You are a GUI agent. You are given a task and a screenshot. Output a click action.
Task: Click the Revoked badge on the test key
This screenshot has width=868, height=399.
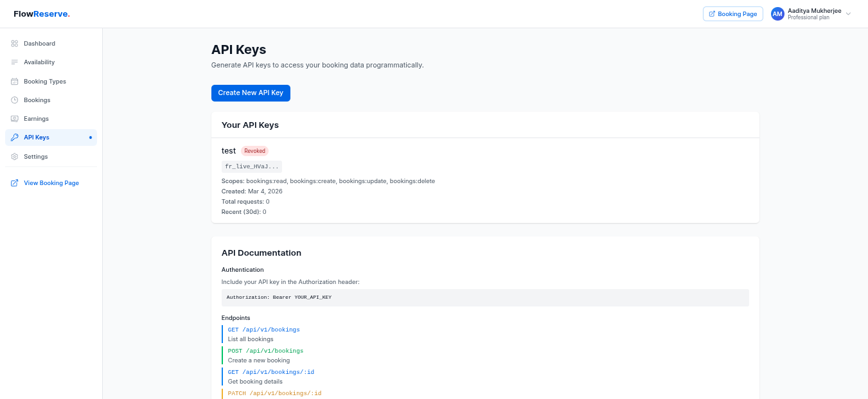point(254,150)
